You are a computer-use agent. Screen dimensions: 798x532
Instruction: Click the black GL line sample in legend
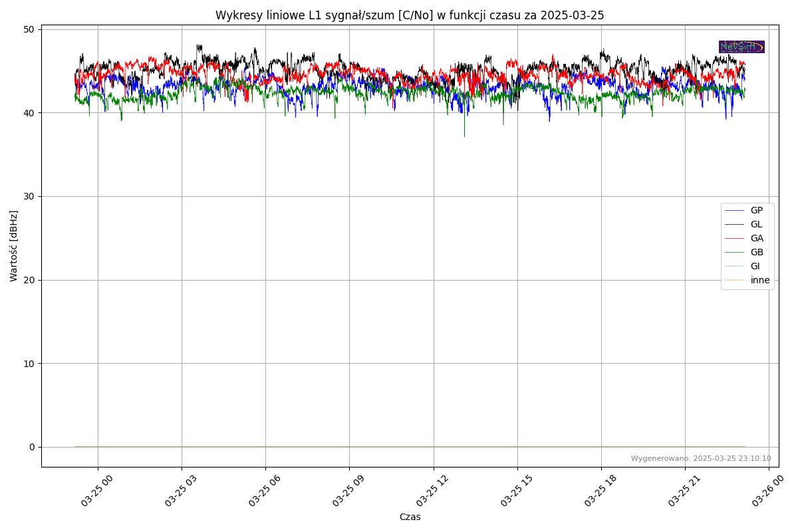tap(735, 224)
